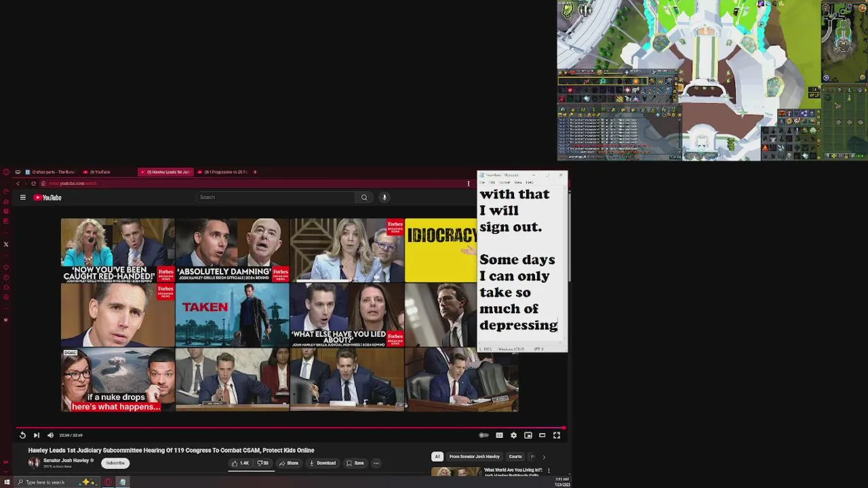868x488 pixels.
Task: Enable theater mode in player
Action: 542,435
